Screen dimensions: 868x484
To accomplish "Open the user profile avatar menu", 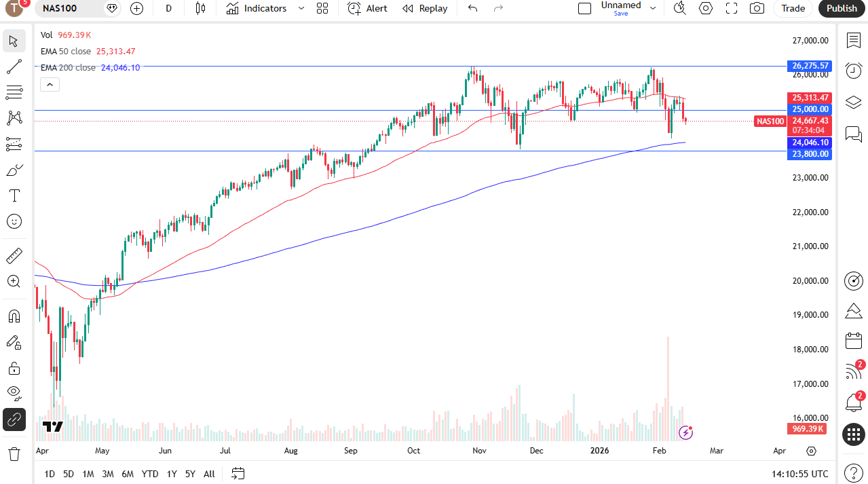I will (14, 8).
